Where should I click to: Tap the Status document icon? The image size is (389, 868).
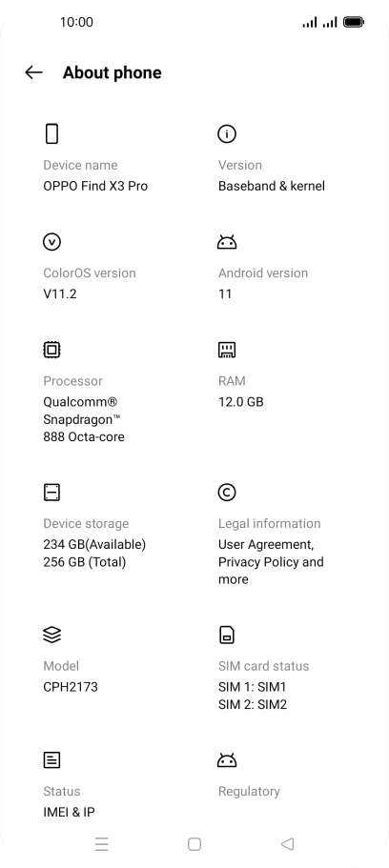(x=51, y=760)
